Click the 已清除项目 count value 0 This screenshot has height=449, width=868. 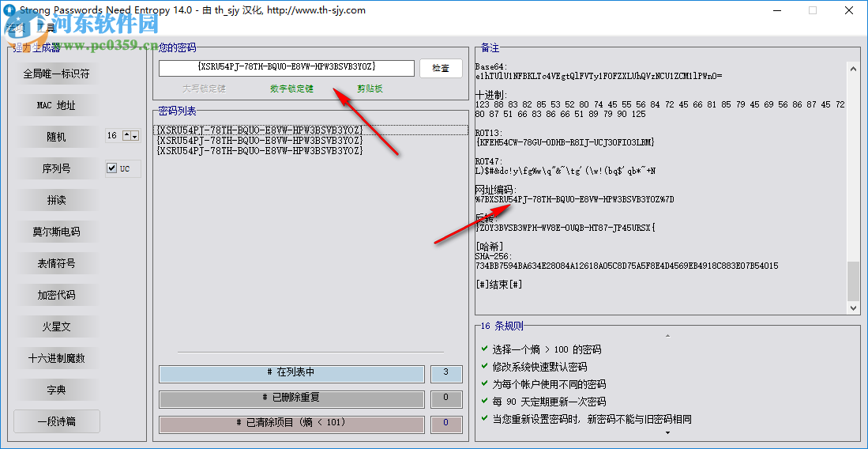point(446,424)
